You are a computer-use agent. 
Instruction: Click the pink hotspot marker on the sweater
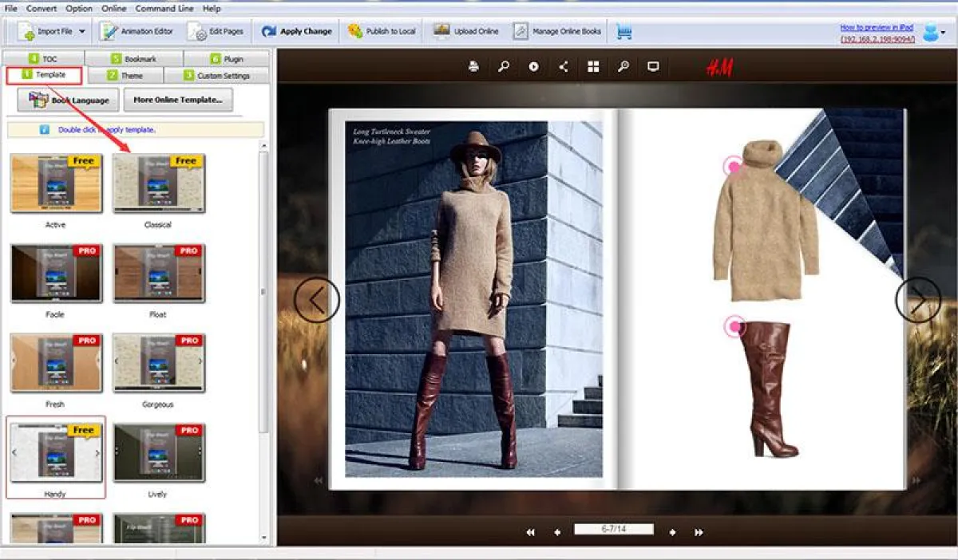[733, 166]
